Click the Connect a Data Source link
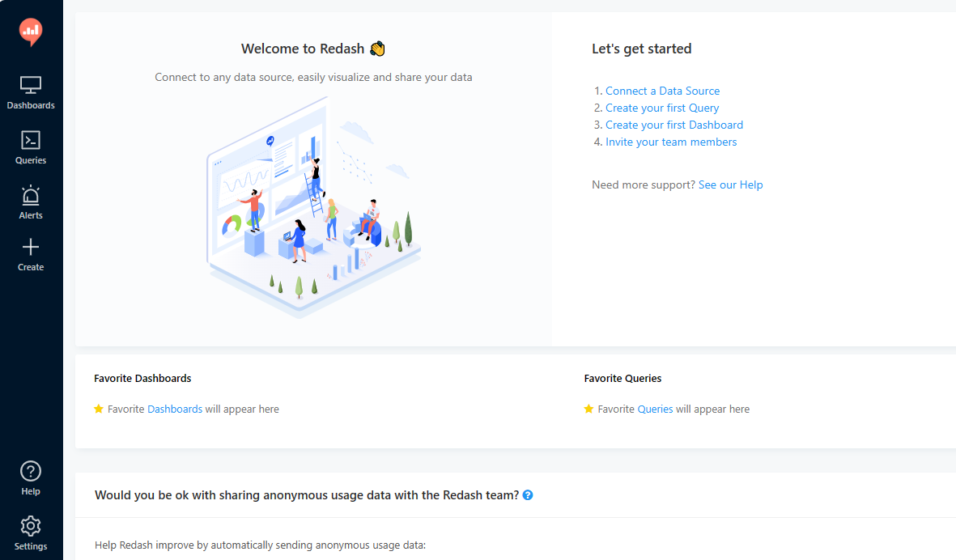This screenshot has width=956, height=560. point(662,91)
